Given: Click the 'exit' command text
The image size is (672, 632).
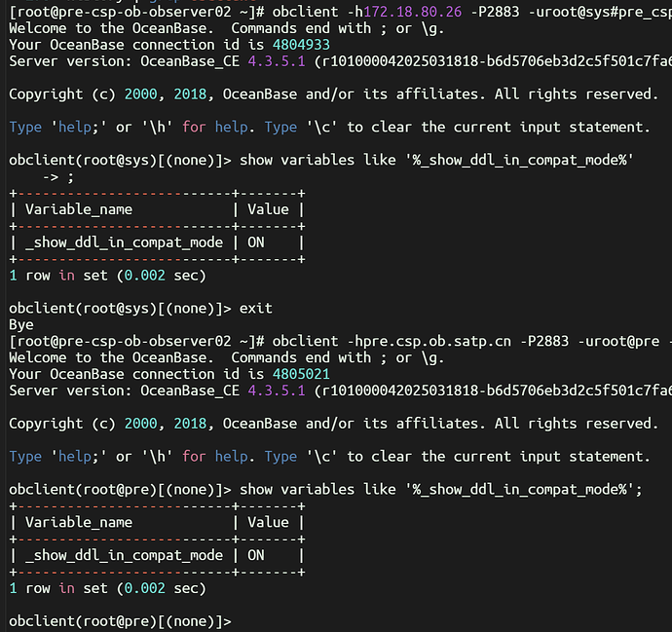Looking at the screenshot, I should tap(256, 309).
